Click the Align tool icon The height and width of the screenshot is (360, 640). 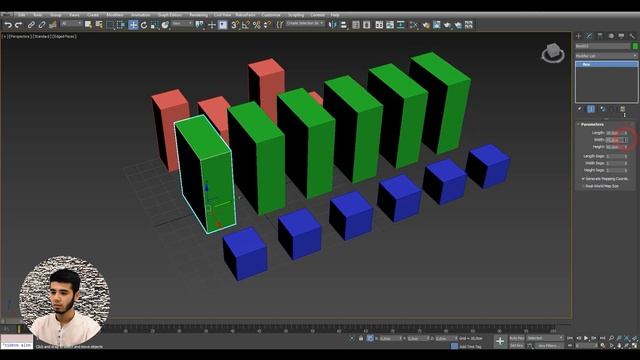(x=344, y=25)
